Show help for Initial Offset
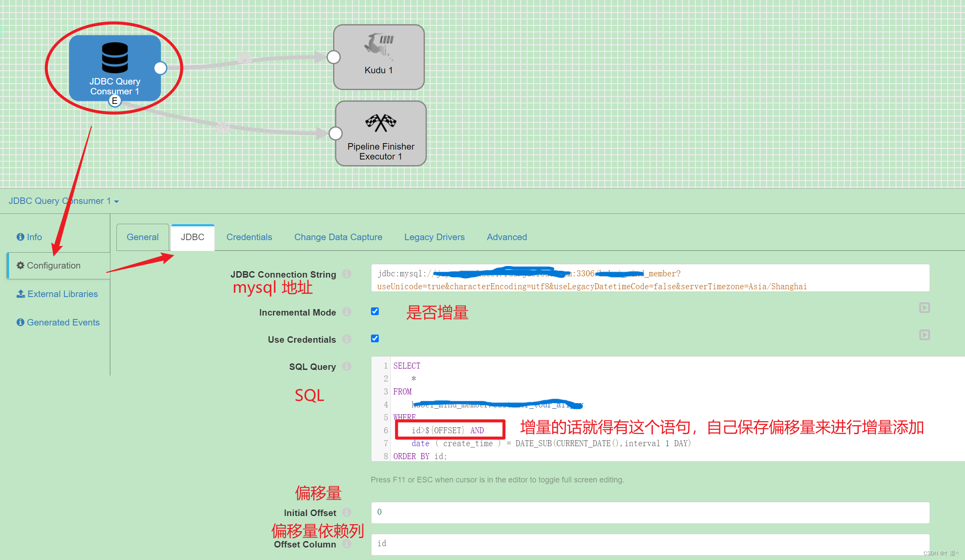 pos(347,513)
